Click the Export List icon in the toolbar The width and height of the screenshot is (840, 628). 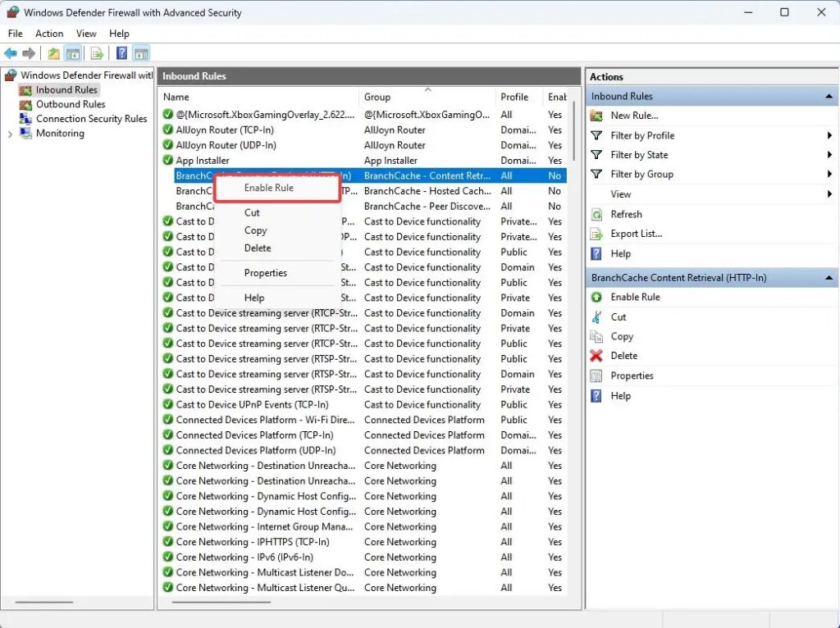coord(97,53)
